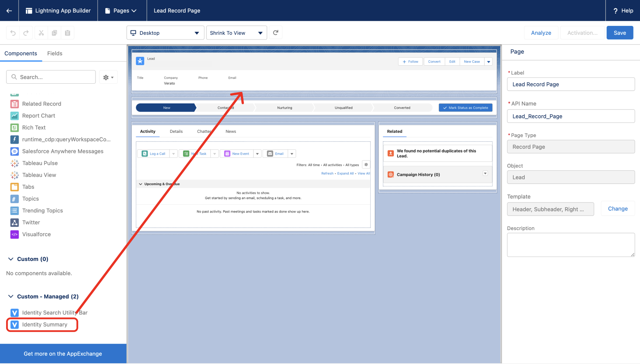
Task: Click the paste clipboard icon
Action: 68,33
